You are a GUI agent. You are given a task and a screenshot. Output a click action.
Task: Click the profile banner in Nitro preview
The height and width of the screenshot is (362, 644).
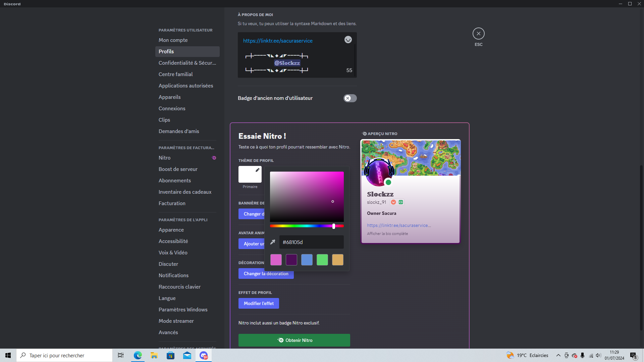411,158
